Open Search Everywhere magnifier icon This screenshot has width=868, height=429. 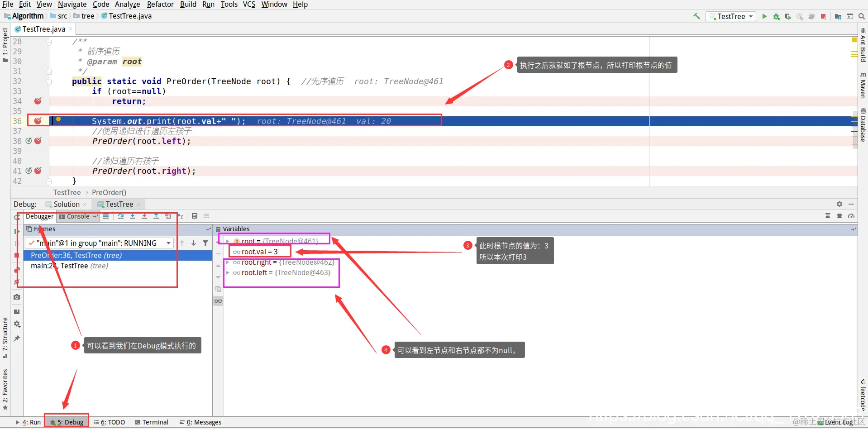click(x=861, y=16)
